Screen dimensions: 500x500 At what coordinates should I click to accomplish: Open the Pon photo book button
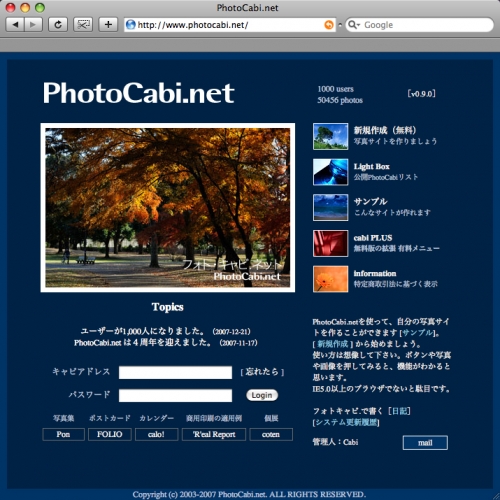click(63, 434)
